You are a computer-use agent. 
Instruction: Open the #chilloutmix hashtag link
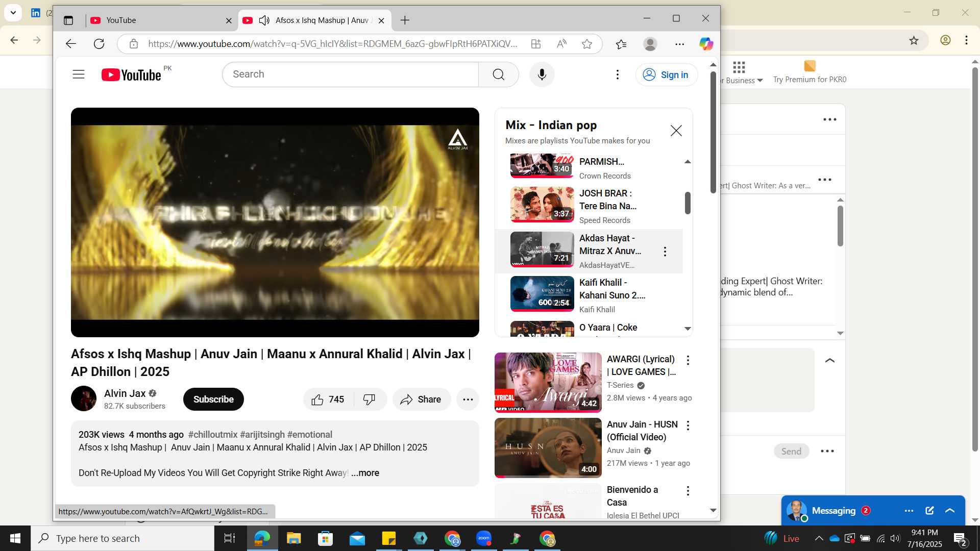coord(213,435)
